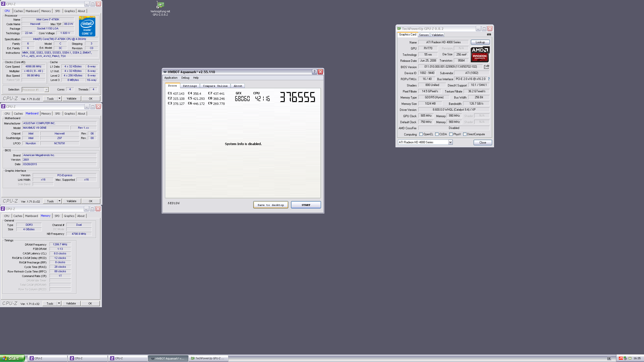Click Save to desktop button
Image resolution: width=644 pixels, height=362 pixels.
(271, 205)
